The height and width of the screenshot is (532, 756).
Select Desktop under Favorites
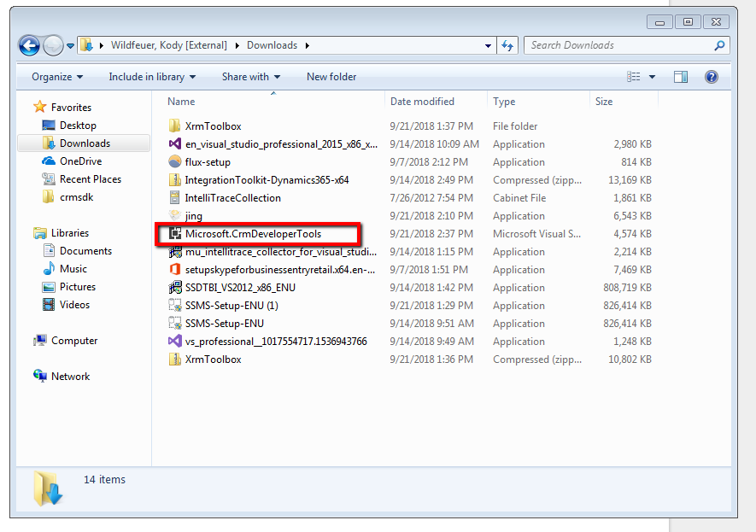69,126
